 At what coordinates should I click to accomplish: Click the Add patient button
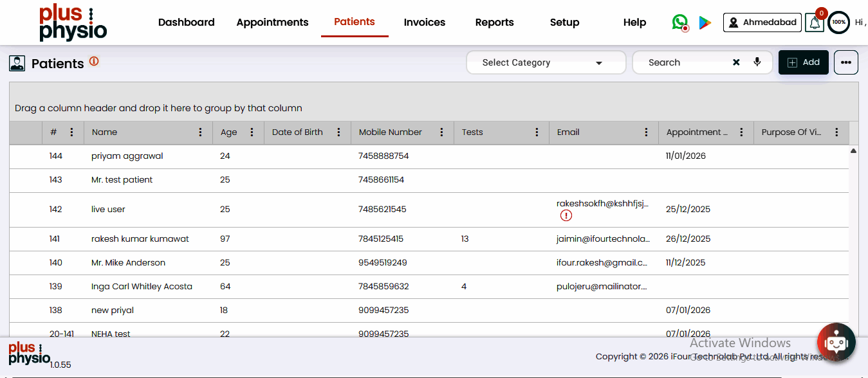click(x=804, y=62)
